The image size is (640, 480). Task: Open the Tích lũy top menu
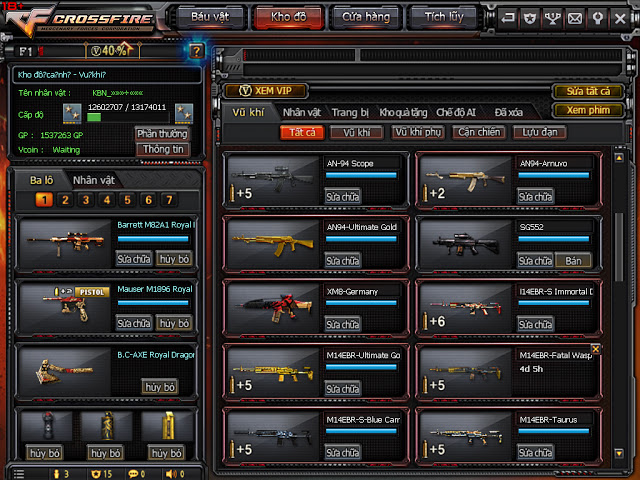point(444,17)
